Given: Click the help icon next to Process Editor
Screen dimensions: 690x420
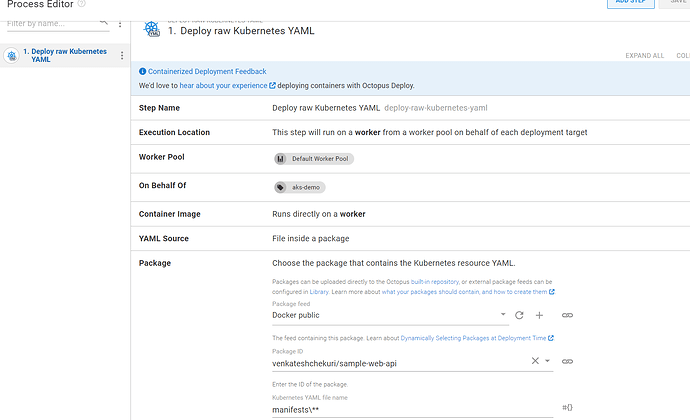Looking at the screenshot, I should click(81, 4).
